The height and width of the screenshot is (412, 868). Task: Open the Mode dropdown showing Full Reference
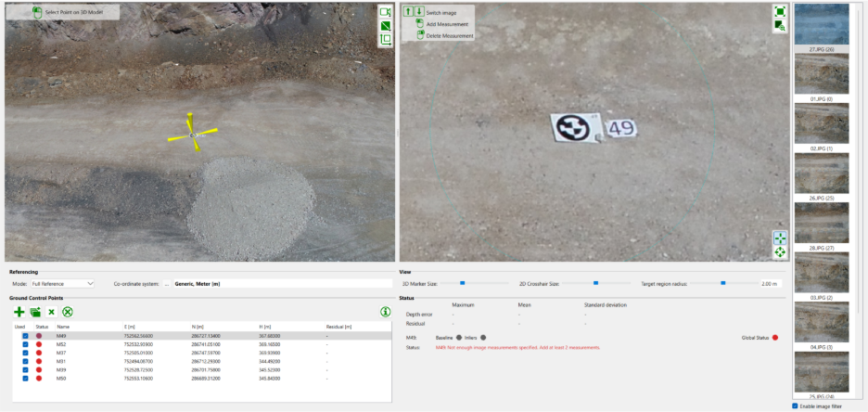pyautogui.click(x=63, y=283)
